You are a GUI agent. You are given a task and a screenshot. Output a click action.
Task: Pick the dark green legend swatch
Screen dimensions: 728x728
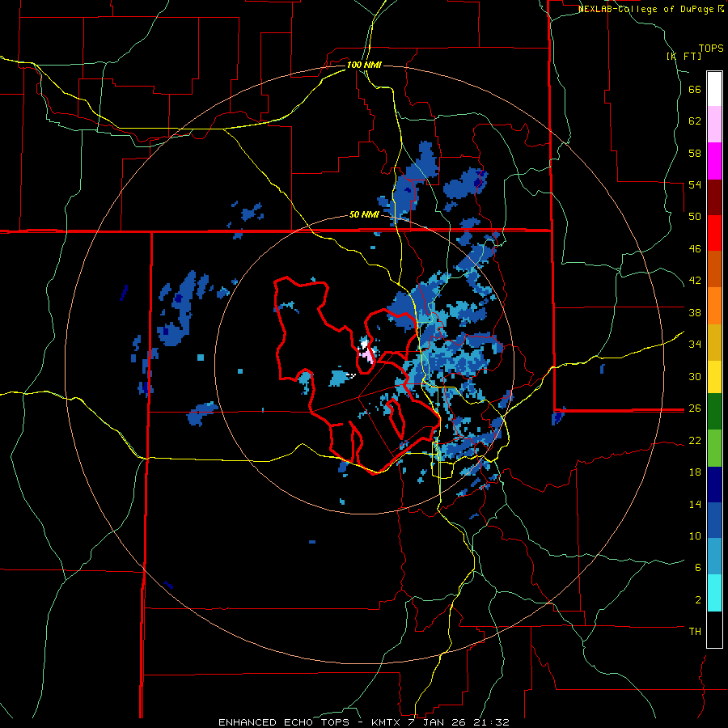(714, 412)
